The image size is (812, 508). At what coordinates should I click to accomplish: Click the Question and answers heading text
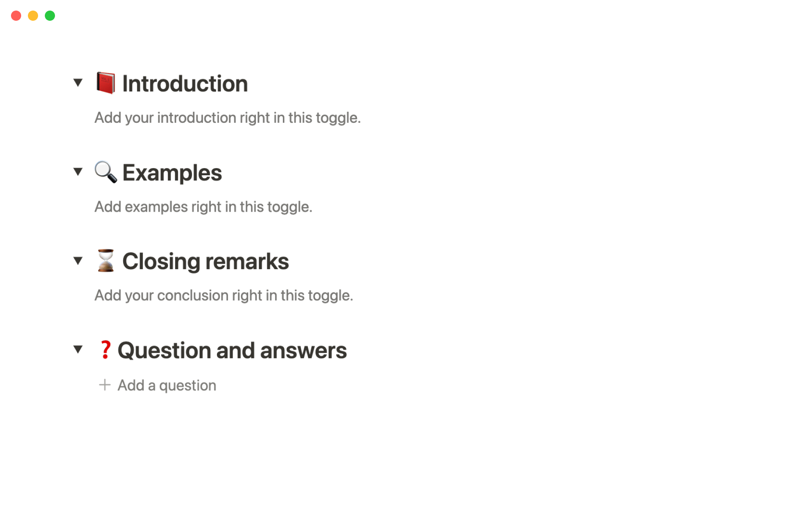232,351
